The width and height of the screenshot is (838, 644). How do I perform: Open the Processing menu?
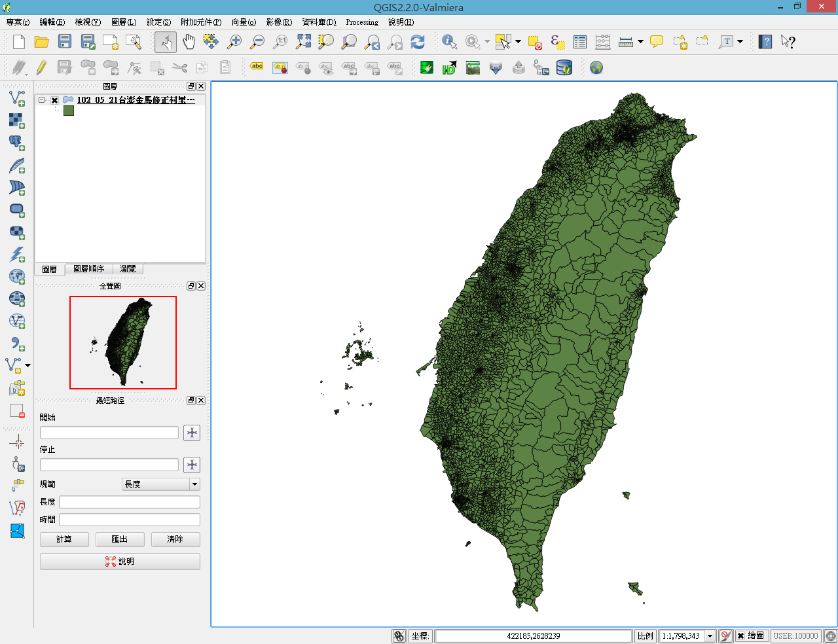(362, 22)
